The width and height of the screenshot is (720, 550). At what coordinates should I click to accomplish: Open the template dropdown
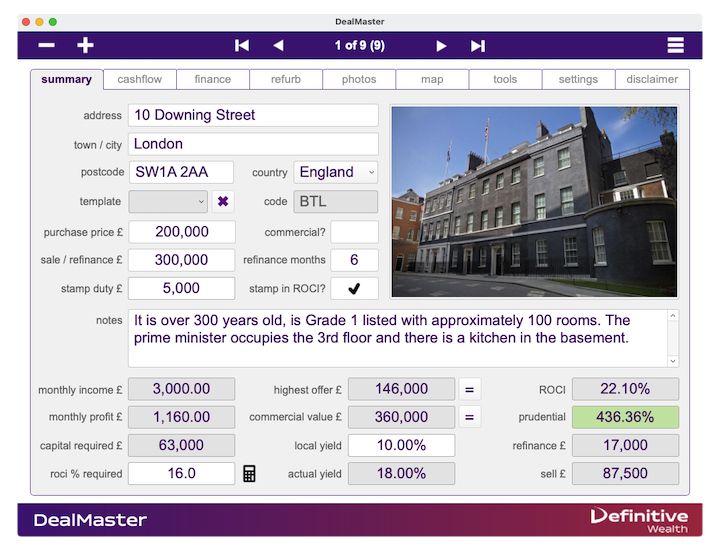click(x=168, y=201)
